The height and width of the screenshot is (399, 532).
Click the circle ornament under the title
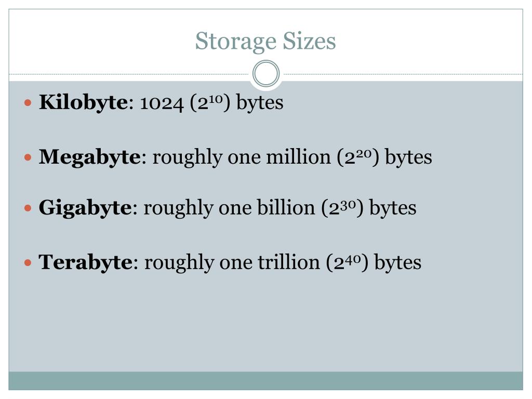[x=266, y=74]
